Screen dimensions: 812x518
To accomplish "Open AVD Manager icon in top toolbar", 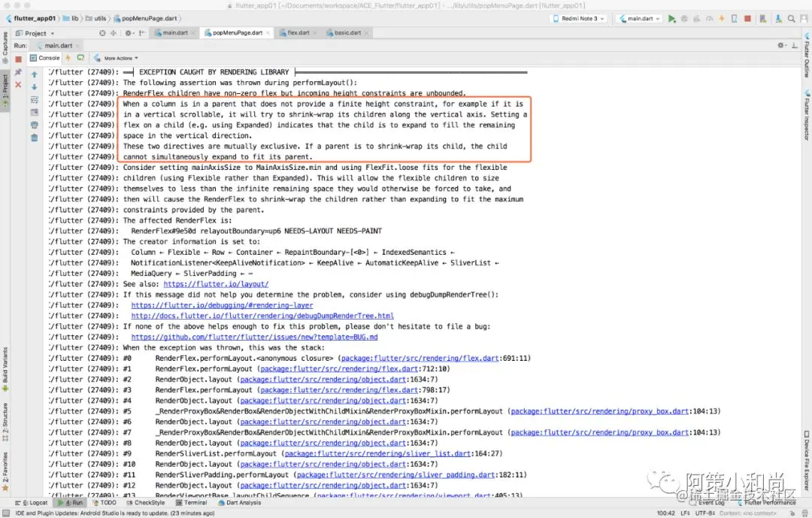I will click(x=763, y=19).
